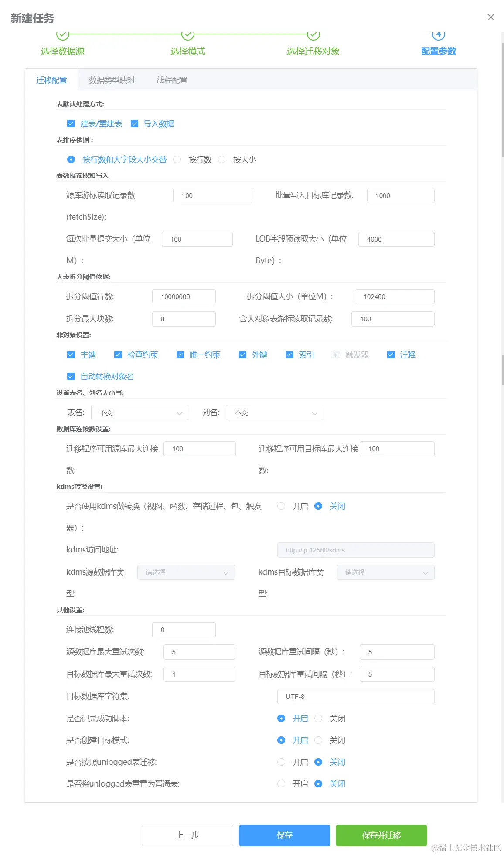Select 开启 for 是否按照unlogged表迁移
The width and height of the screenshot is (504, 855).
coord(281,762)
